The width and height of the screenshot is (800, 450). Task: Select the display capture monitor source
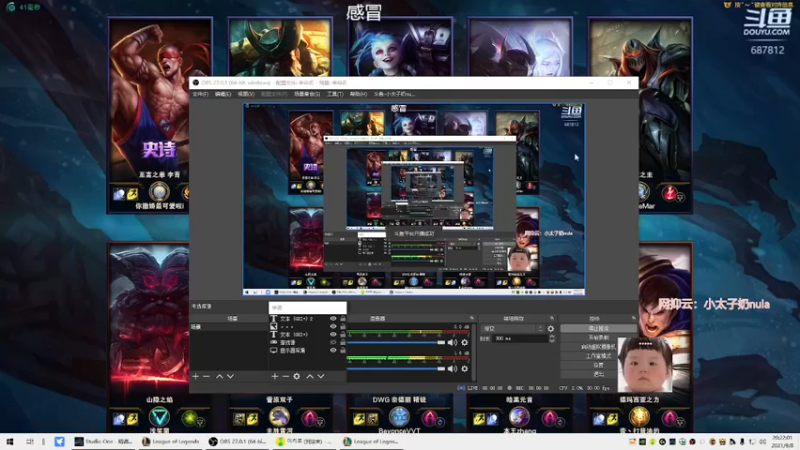(306, 351)
